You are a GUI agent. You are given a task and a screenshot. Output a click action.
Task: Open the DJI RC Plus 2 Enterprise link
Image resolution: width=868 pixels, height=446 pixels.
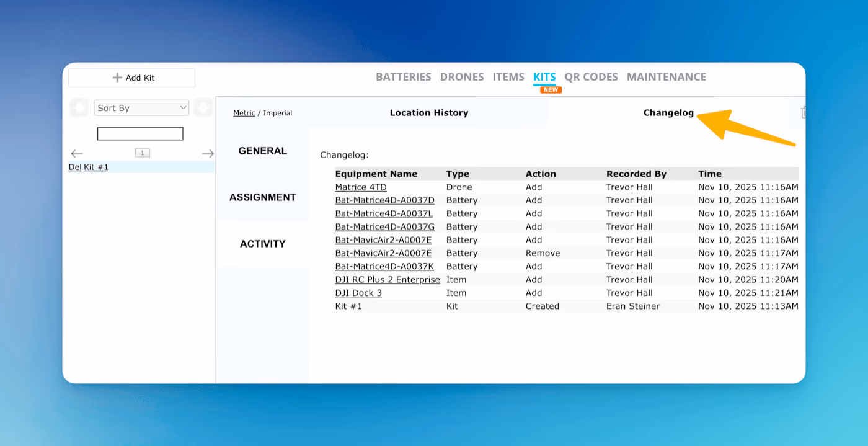coord(387,280)
